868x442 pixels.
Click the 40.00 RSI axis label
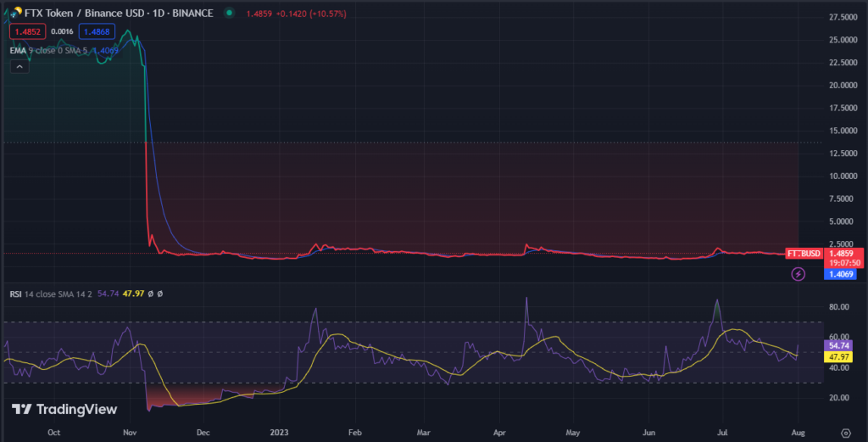839,368
